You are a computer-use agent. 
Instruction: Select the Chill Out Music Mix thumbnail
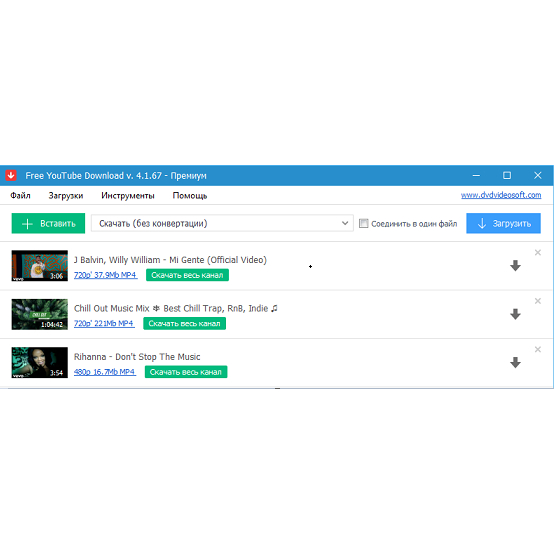[40, 314]
